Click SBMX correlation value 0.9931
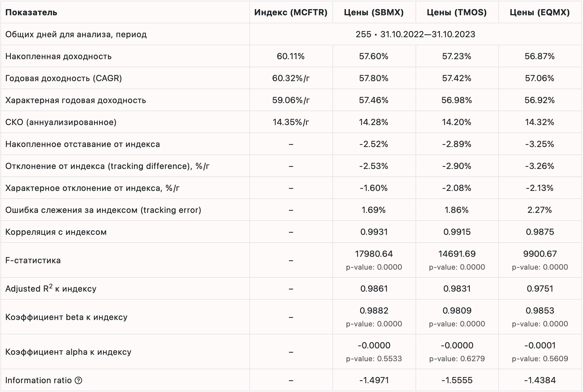Viewport: 583px width, 392px height. (374, 232)
